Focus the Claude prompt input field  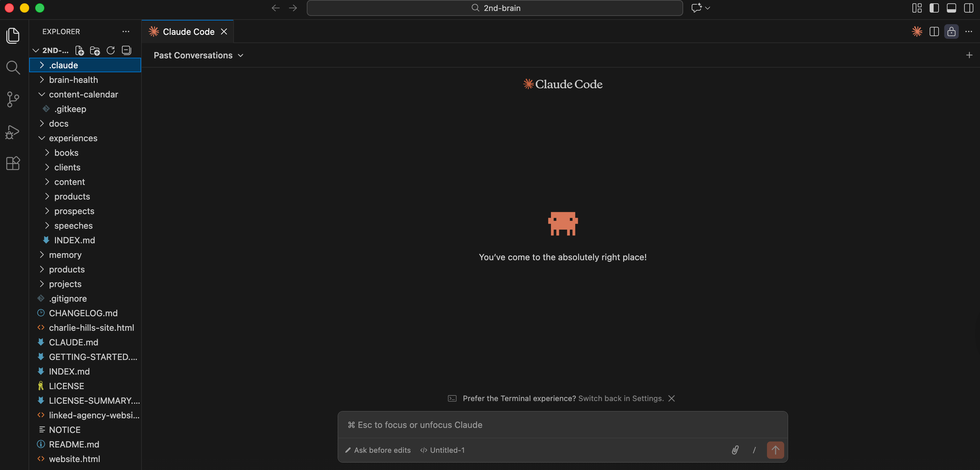(562, 425)
